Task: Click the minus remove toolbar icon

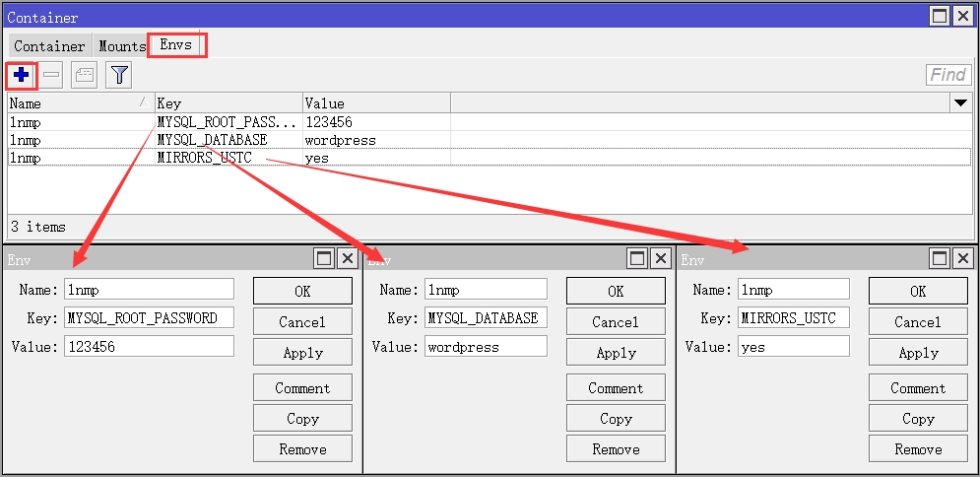Action: 52,75
